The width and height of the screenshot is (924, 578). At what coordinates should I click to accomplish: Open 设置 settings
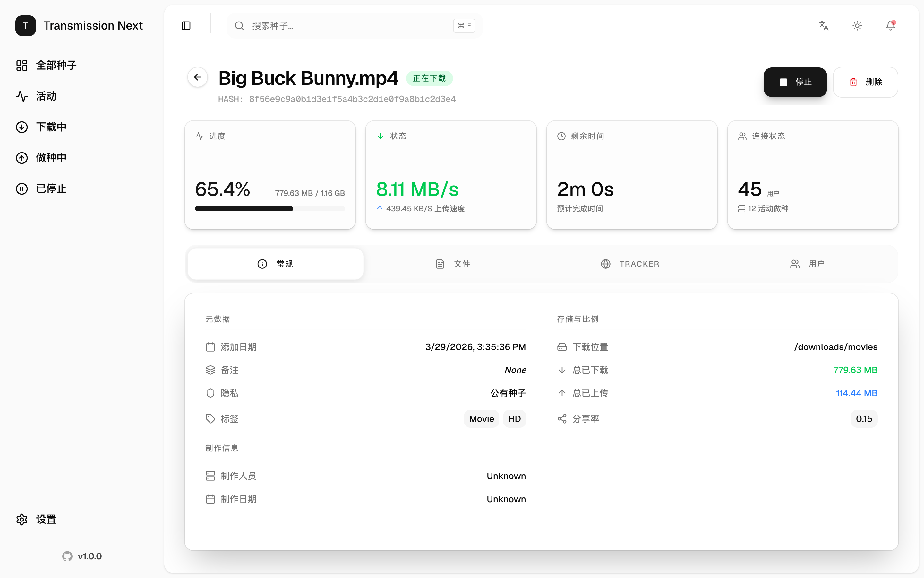82,520
